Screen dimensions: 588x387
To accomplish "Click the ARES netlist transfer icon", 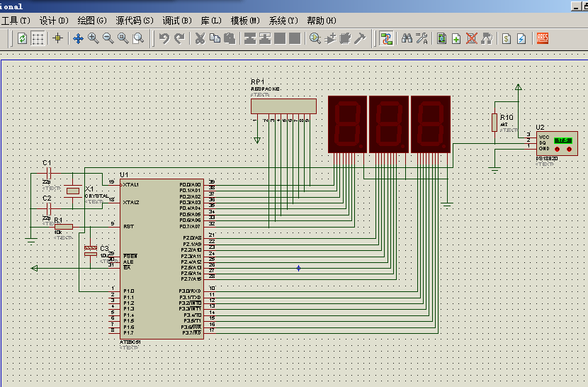I will [x=542, y=38].
